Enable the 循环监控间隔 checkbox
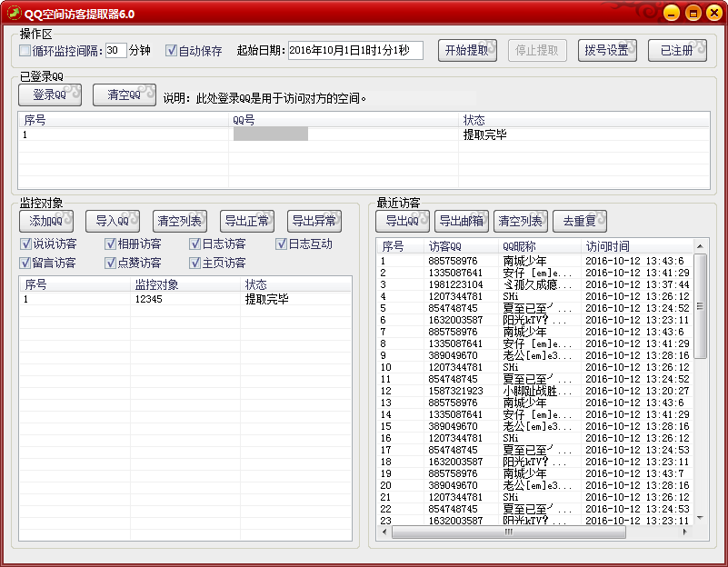Image resolution: width=728 pixels, height=567 pixels. coord(26,51)
